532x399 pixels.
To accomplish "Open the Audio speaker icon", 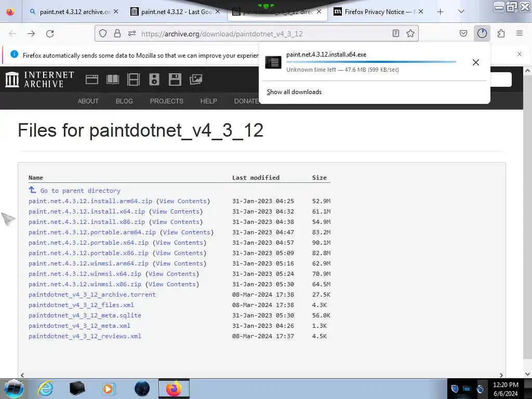I will point(154,79).
